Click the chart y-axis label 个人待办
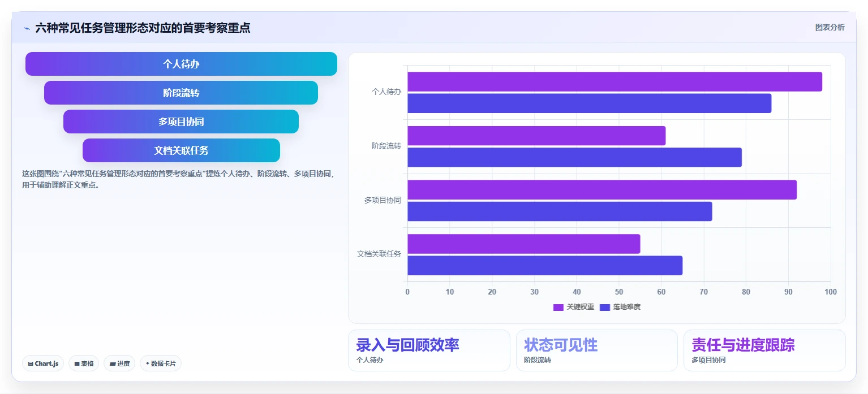The image size is (868, 394). point(386,92)
